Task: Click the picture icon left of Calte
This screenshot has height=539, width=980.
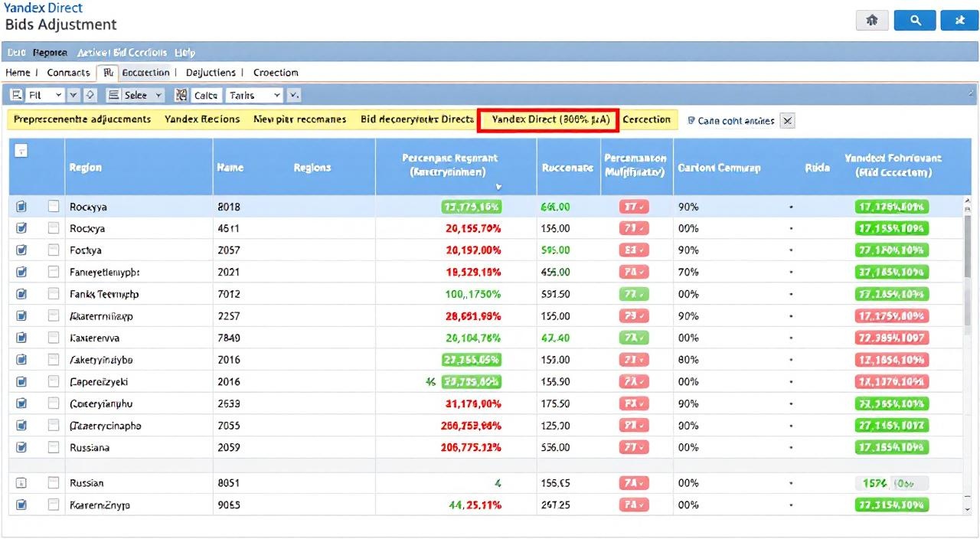Action: [x=181, y=95]
